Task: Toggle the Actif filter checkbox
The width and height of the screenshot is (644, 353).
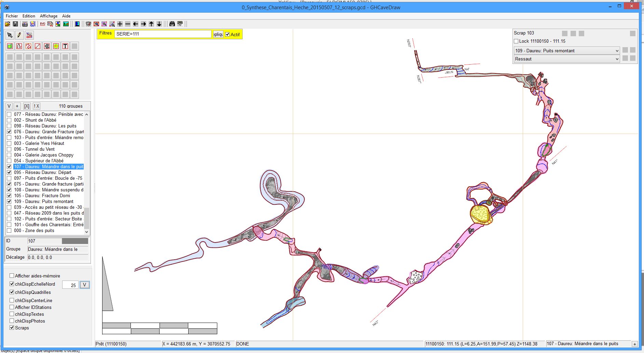Action: point(228,35)
